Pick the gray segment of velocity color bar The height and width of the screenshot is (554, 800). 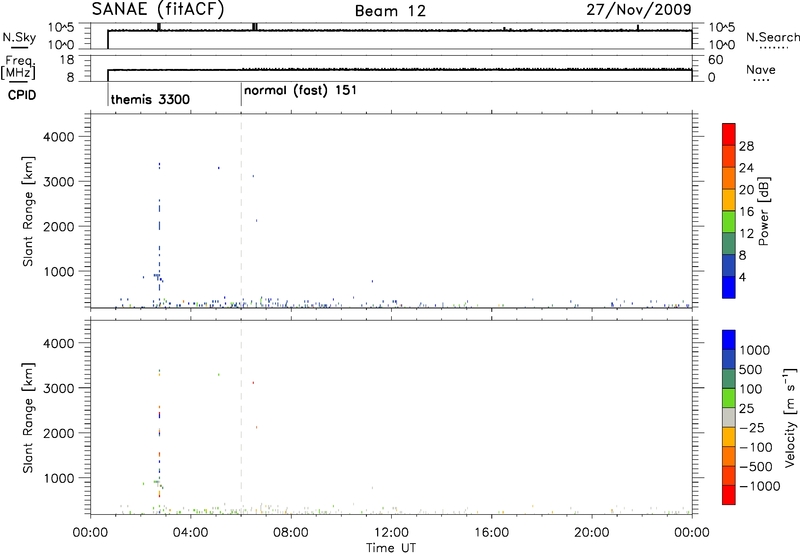(x=729, y=418)
